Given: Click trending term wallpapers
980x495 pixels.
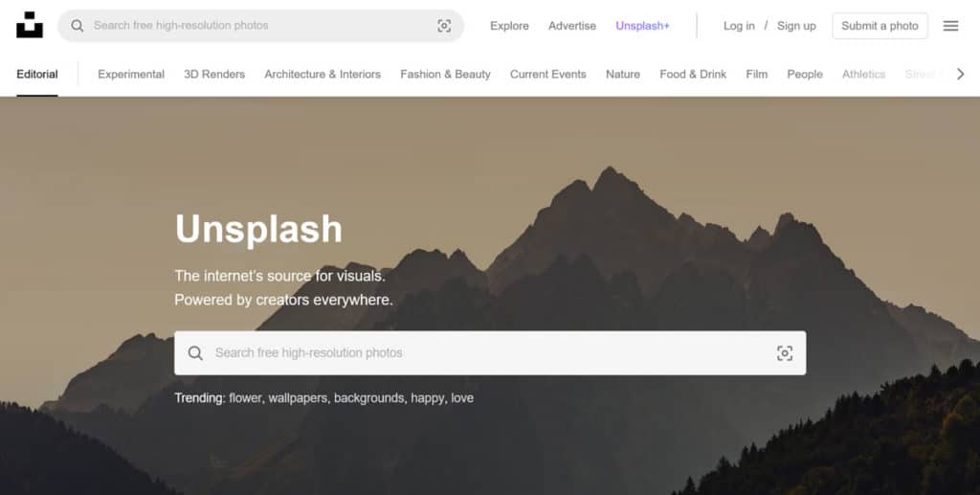Looking at the screenshot, I should [x=298, y=398].
